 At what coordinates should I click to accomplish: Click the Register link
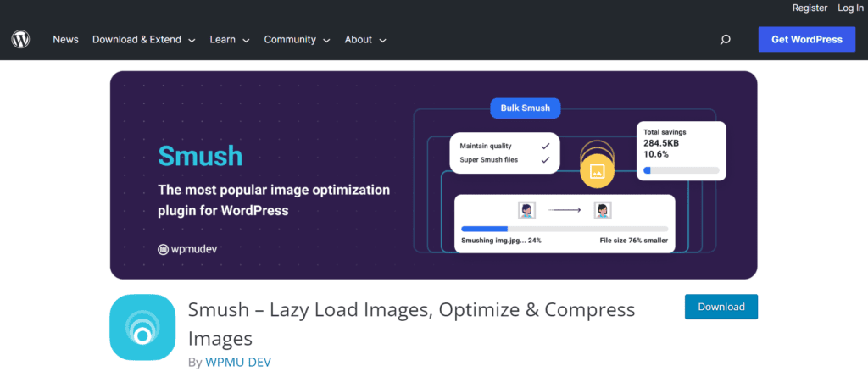click(x=810, y=8)
